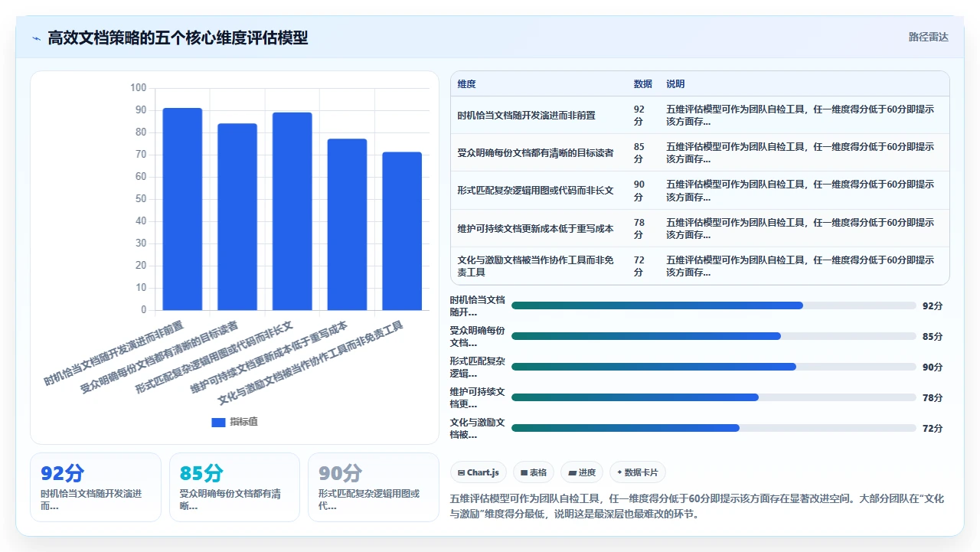This screenshot has width=980, height=552.
Task: Click the summary paragraph starting 五维评估模型
Action: 697,506
